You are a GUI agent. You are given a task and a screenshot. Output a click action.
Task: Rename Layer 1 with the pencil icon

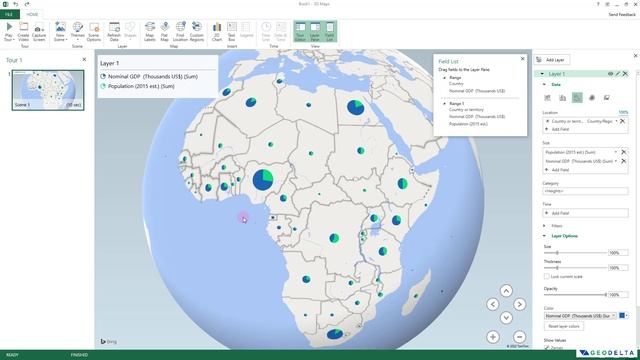(618, 74)
